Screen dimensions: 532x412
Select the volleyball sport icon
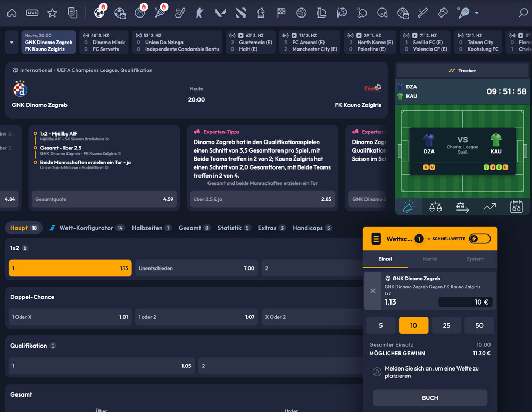(301, 13)
